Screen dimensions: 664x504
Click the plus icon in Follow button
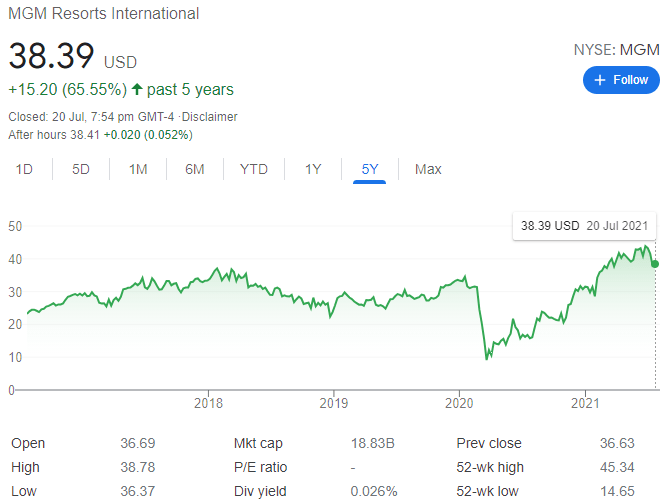pos(600,80)
